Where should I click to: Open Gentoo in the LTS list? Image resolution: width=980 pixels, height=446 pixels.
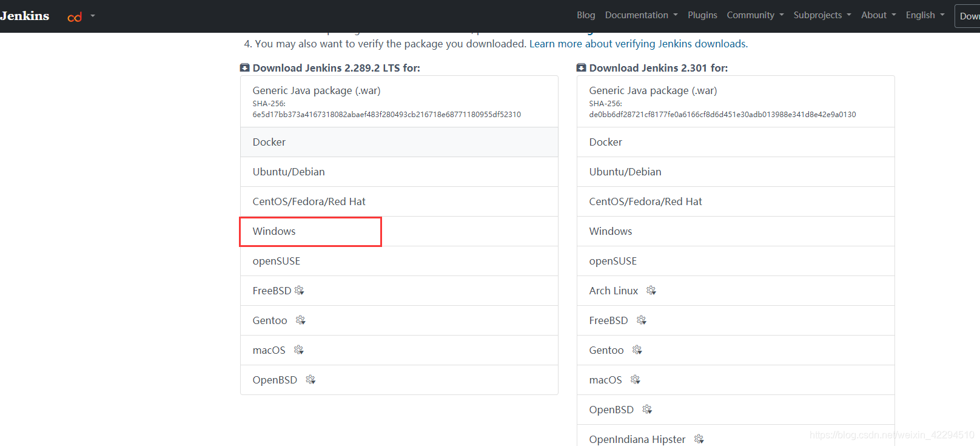pyautogui.click(x=399, y=320)
